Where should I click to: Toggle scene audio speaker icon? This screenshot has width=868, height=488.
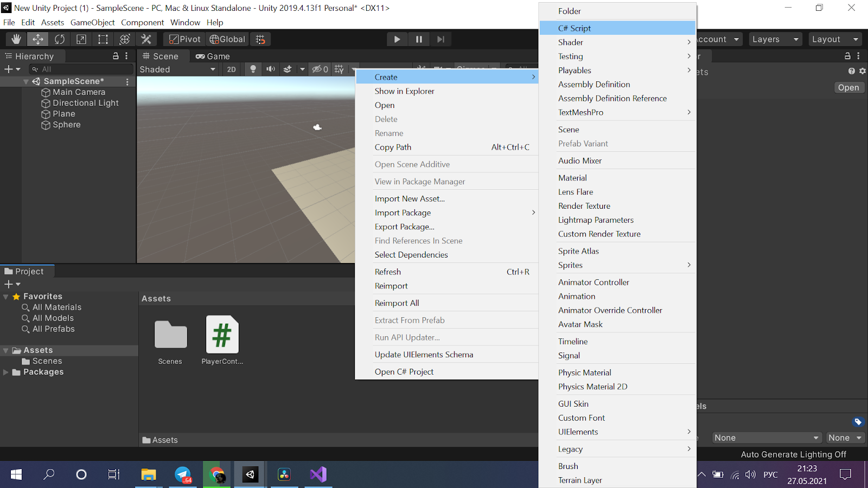[270, 69]
